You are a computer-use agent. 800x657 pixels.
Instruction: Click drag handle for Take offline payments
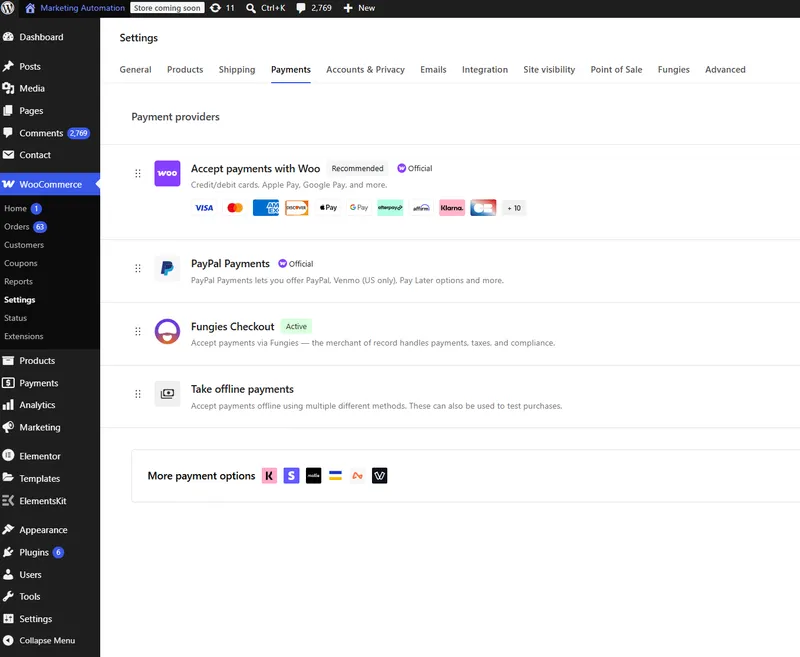click(138, 394)
